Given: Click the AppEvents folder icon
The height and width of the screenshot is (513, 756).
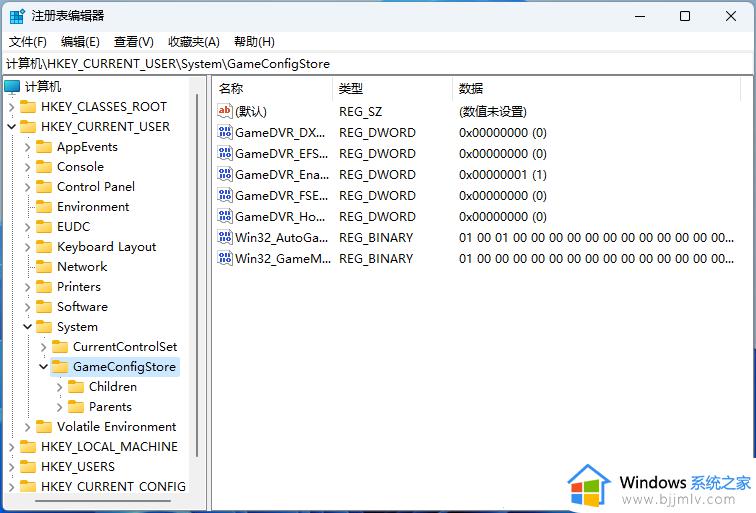Looking at the screenshot, I should point(44,147).
